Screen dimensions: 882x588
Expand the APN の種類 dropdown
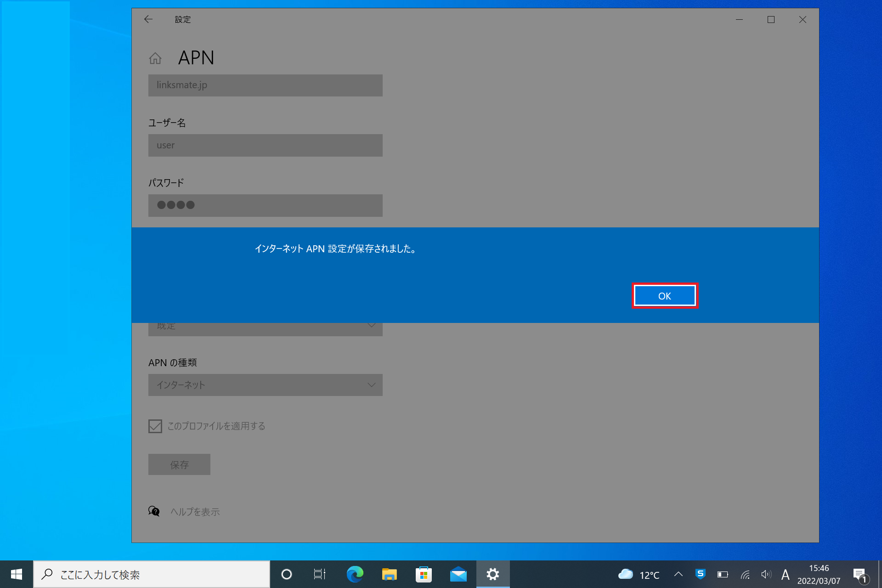[x=265, y=385]
